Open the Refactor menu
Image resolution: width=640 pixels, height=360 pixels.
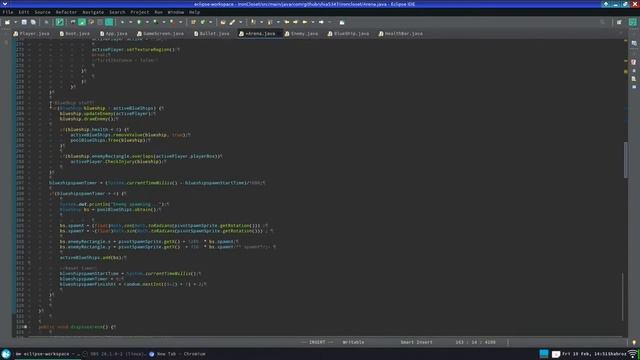[x=66, y=12]
